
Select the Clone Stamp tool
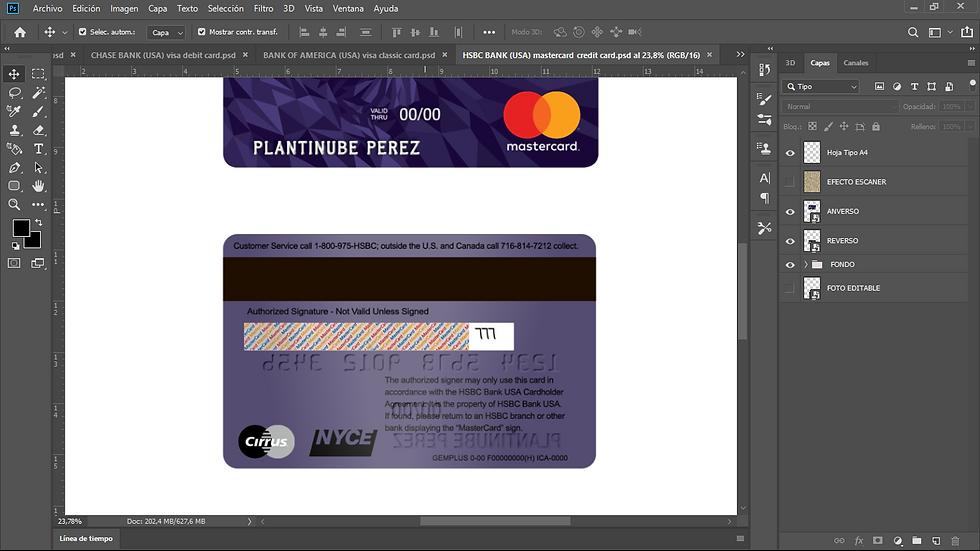pos(14,130)
